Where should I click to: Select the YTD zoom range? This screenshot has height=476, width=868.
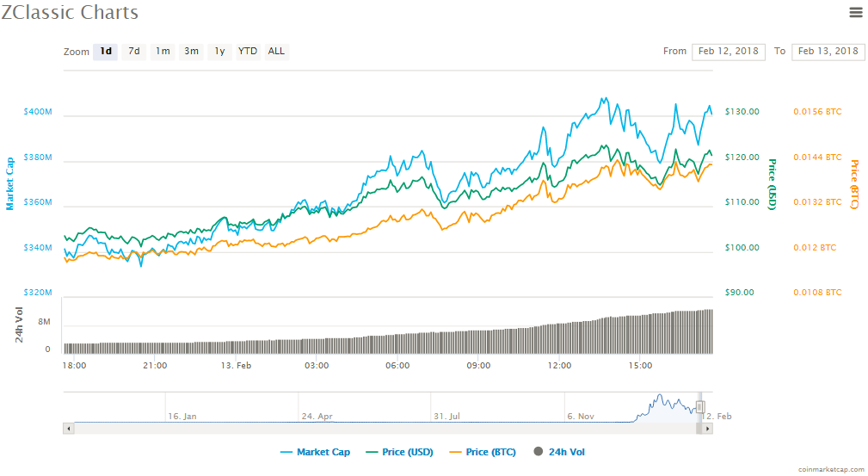(x=248, y=52)
